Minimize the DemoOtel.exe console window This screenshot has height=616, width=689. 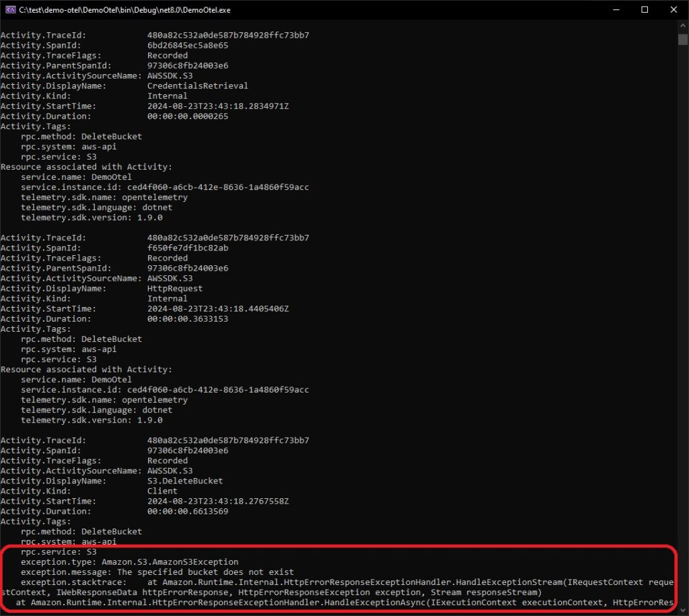click(x=616, y=9)
